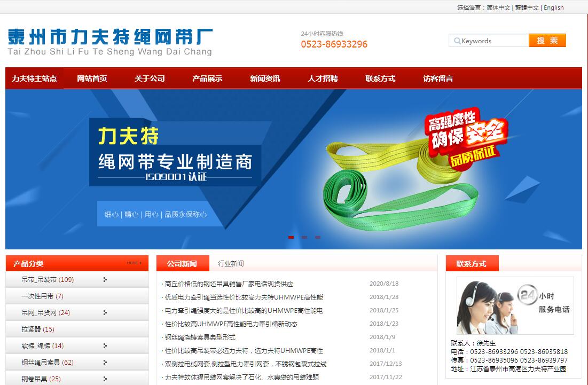Click the MORE arrow in 产品分类 header

point(134,263)
